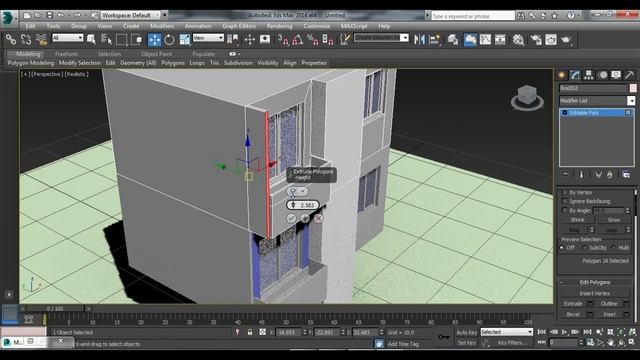The image size is (640, 360).
Task: Open the Rendering menu
Action: [279, 26]
